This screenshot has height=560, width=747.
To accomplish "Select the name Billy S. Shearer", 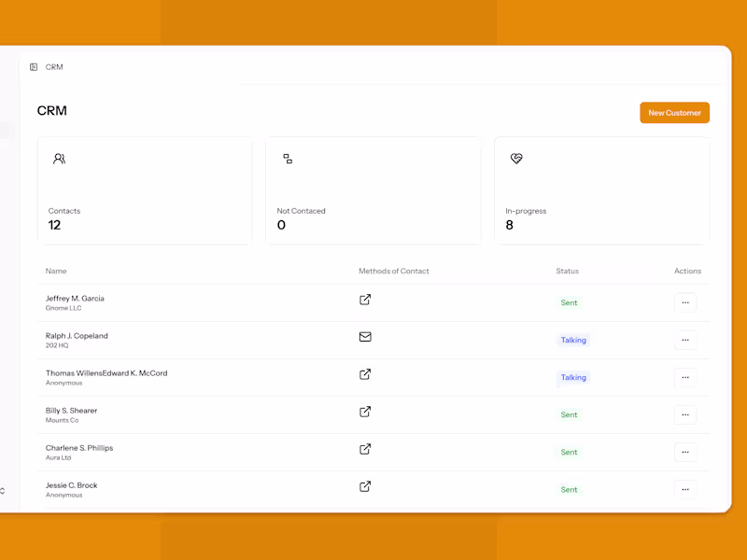I will coord(71,411).
